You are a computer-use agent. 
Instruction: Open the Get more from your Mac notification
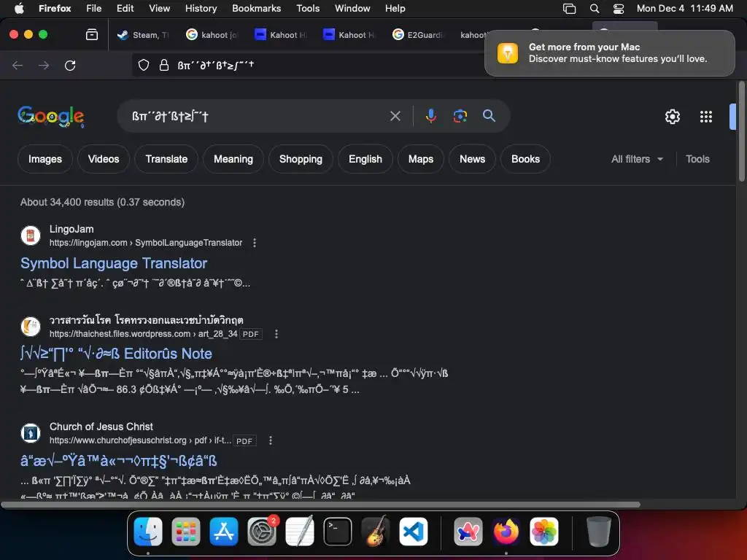610,52
